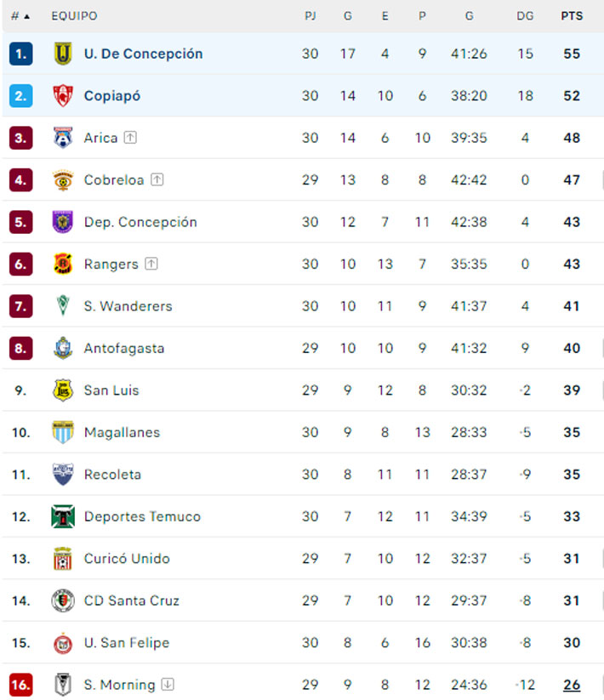
Task: Click the up arrow icon beside Arica
Action: coord(129,138)
